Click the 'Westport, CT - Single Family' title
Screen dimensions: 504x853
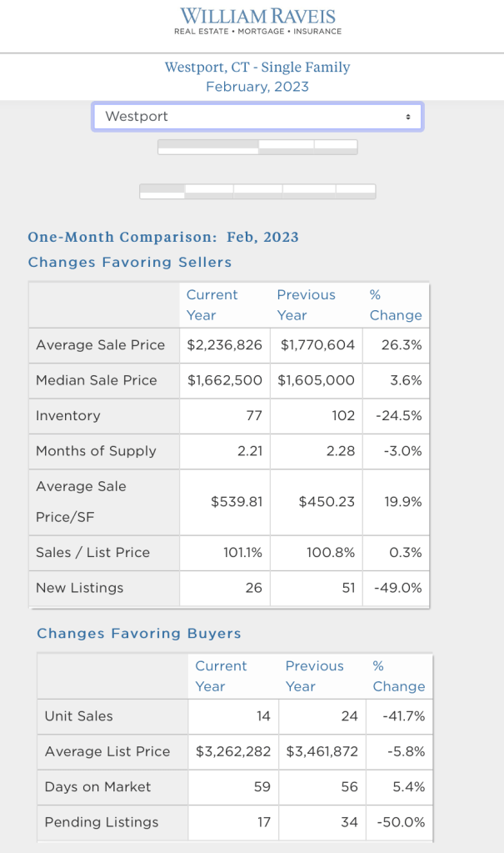click(x=257, y=68)
